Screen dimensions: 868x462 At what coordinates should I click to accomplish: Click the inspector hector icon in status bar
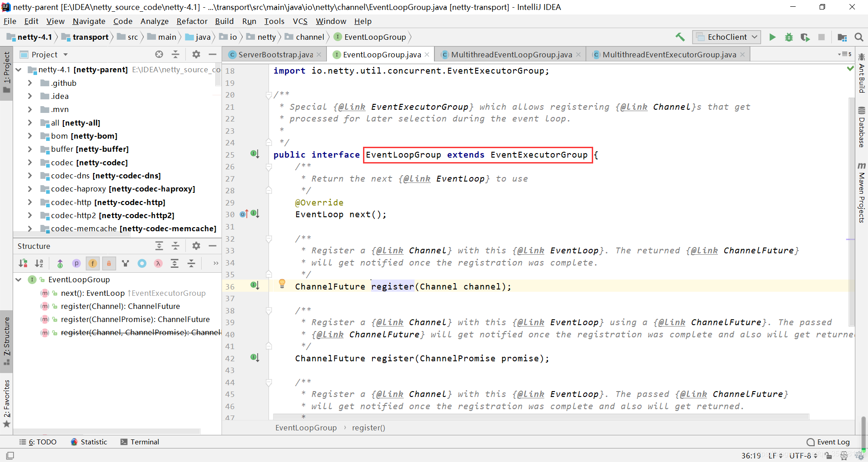pyautogui.click(x=844, y=456)
